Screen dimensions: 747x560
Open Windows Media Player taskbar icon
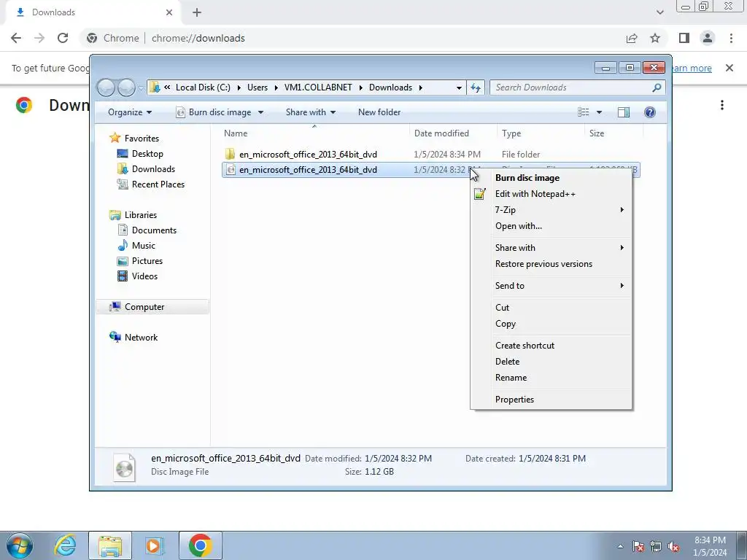(x=154, y=545)
